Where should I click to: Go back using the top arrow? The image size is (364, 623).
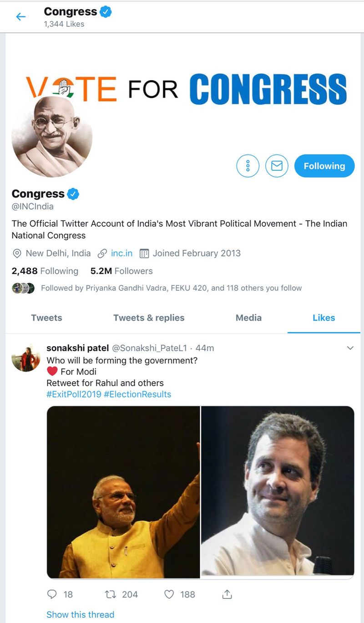click(20, 17)
